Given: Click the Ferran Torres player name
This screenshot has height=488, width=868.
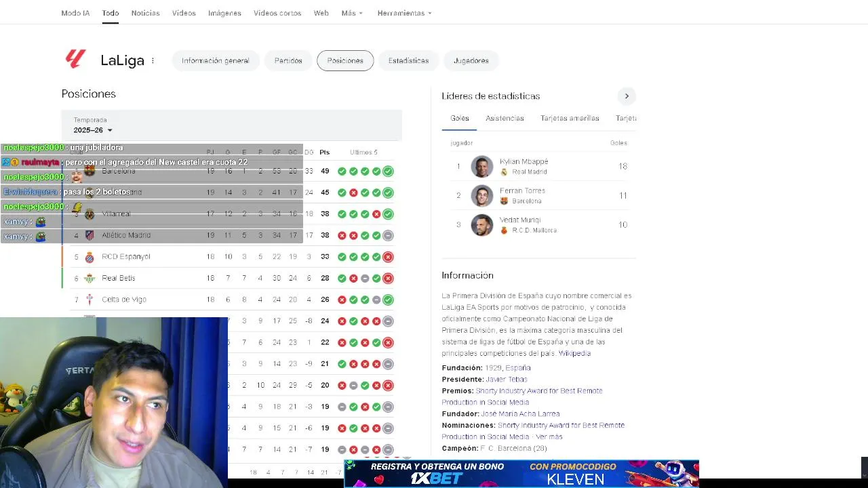Looking at the screenshot, I should [522, 190].
